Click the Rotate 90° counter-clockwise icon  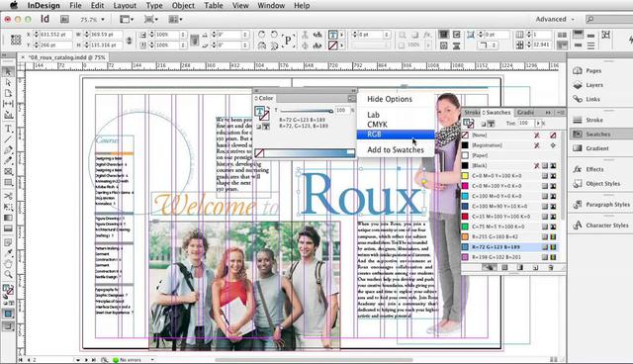(274, 35)
